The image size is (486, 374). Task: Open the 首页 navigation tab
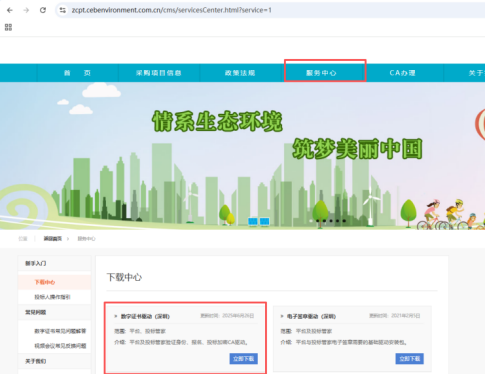(x=77, y=73)
